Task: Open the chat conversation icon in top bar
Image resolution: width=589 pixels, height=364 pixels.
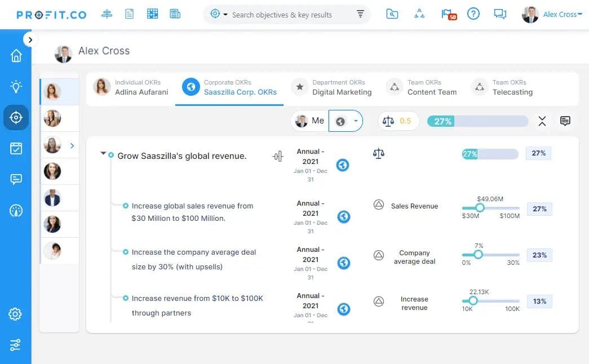Action: 500,14
